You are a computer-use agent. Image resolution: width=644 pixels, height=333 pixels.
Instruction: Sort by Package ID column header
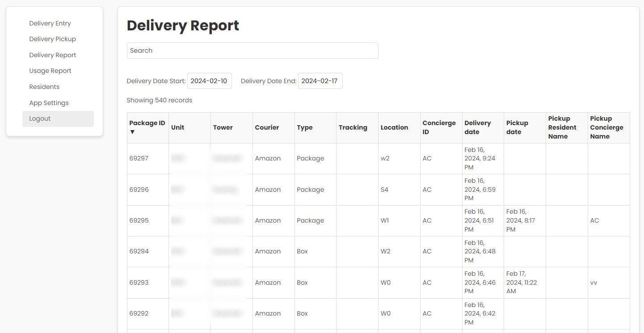coord(147,123)
